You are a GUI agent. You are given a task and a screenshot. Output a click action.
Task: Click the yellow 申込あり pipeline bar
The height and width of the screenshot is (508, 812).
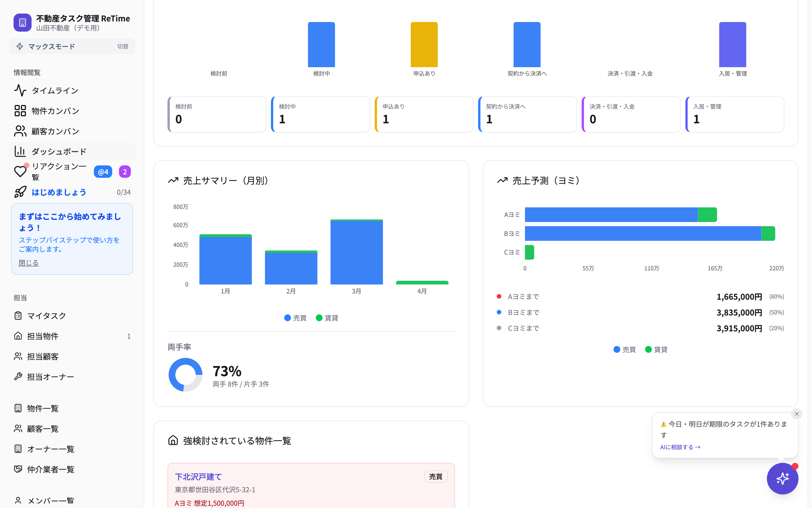424,45
